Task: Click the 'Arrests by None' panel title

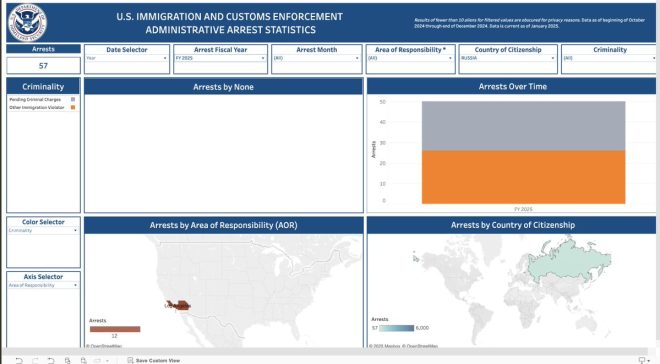Action: point(223,87)
